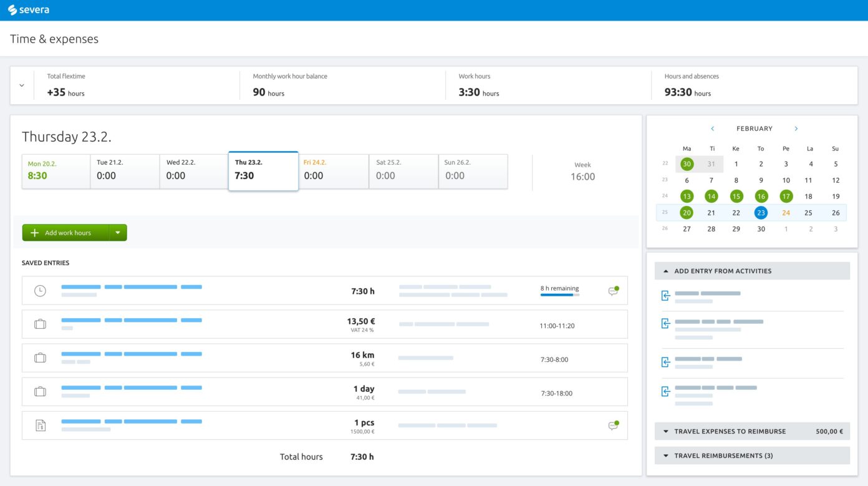Click the first activity import arrow icon
868x486 pixels.
(x=665, y=296)
